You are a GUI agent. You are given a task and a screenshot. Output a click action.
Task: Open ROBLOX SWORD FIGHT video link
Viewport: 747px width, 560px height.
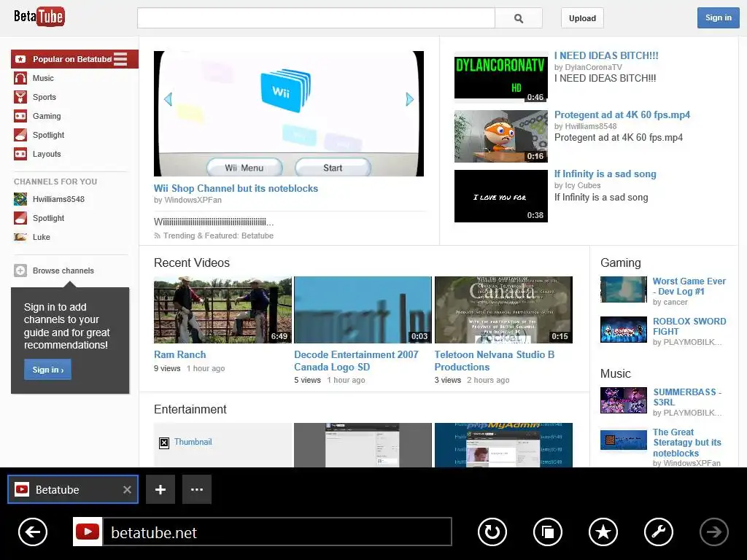pos(689,326)
